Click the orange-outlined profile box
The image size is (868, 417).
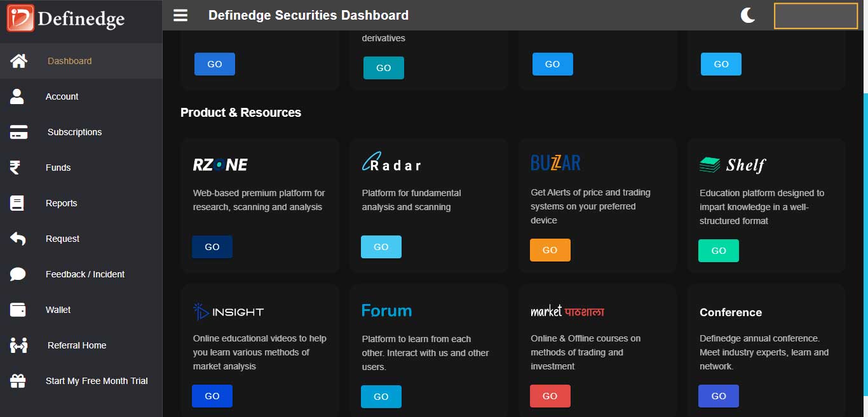[x=816, y=16]
